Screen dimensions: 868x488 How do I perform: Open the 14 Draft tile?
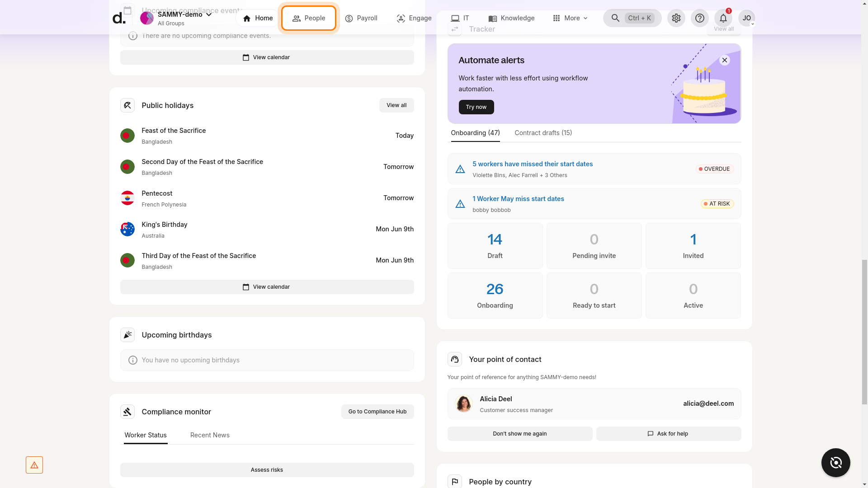(x=495, y=246)
